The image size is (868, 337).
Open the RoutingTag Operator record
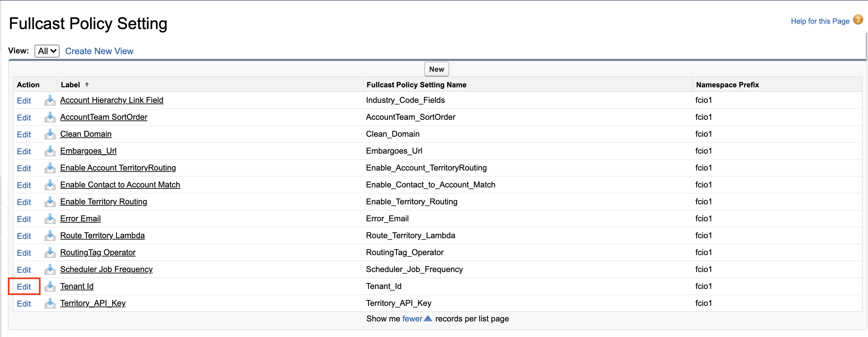point(98,252)
